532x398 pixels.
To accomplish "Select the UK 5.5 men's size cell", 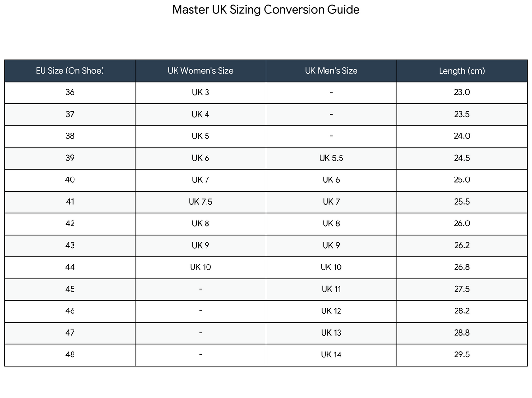I will tap(331, 158).
